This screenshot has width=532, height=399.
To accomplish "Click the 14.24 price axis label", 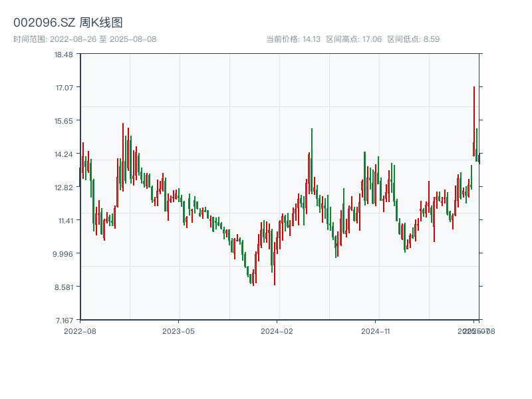I will tap(64, 154).
